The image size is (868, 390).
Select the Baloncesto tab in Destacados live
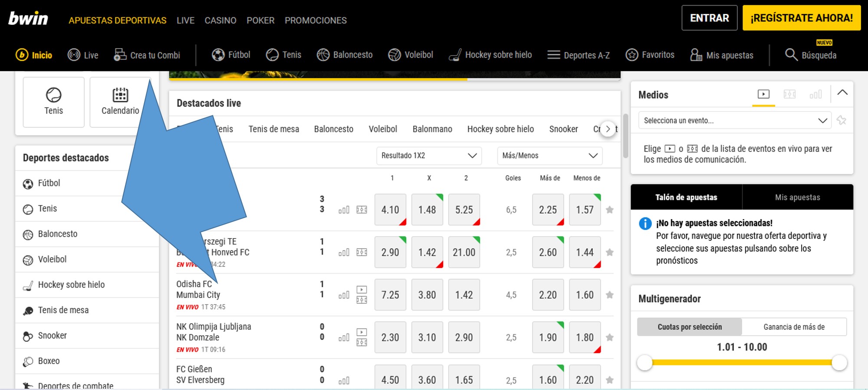click(334, 129)
